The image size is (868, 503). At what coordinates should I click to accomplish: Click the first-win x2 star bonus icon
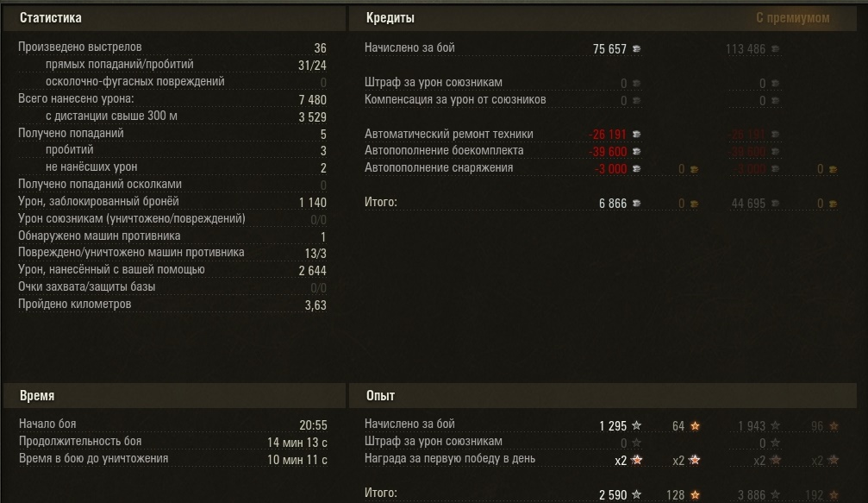637,460
